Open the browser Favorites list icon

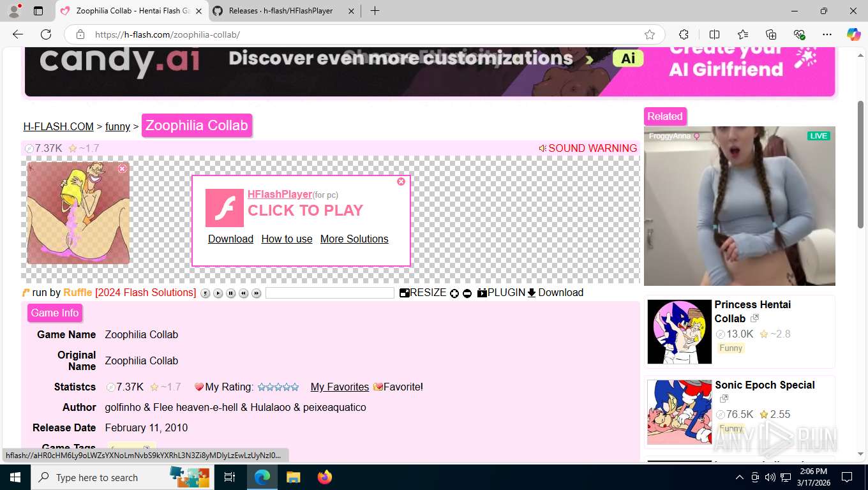(743, 34)
